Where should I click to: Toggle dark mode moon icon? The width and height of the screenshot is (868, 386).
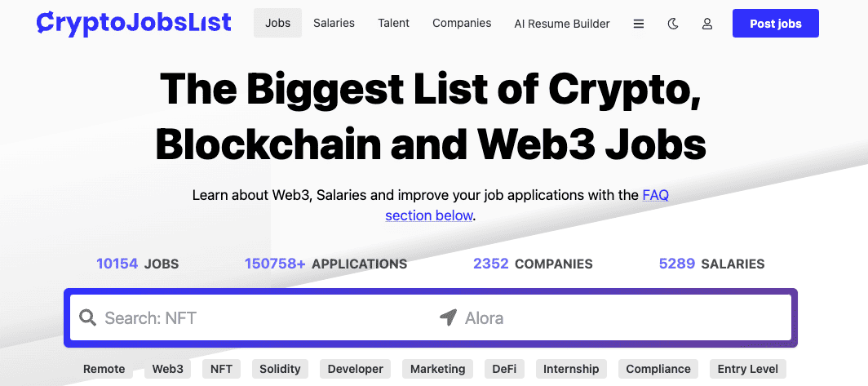[672, 24]
